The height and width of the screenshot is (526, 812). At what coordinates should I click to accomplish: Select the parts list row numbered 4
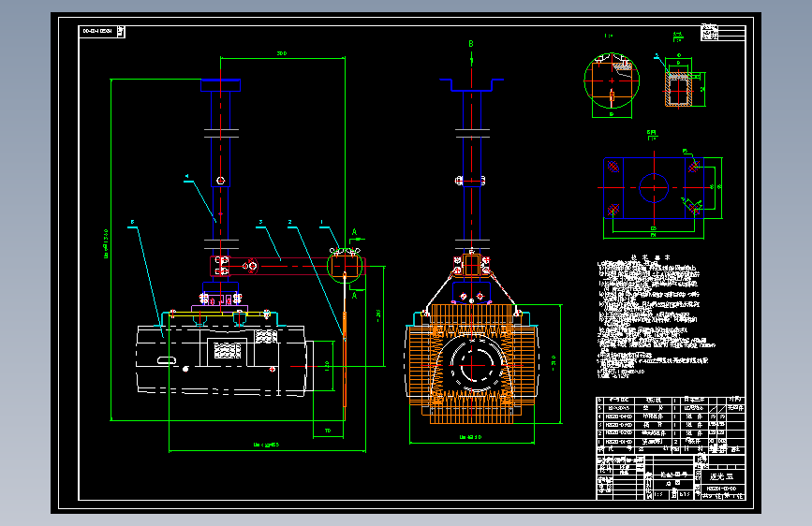pyautogui.click(x=671, y=416)
